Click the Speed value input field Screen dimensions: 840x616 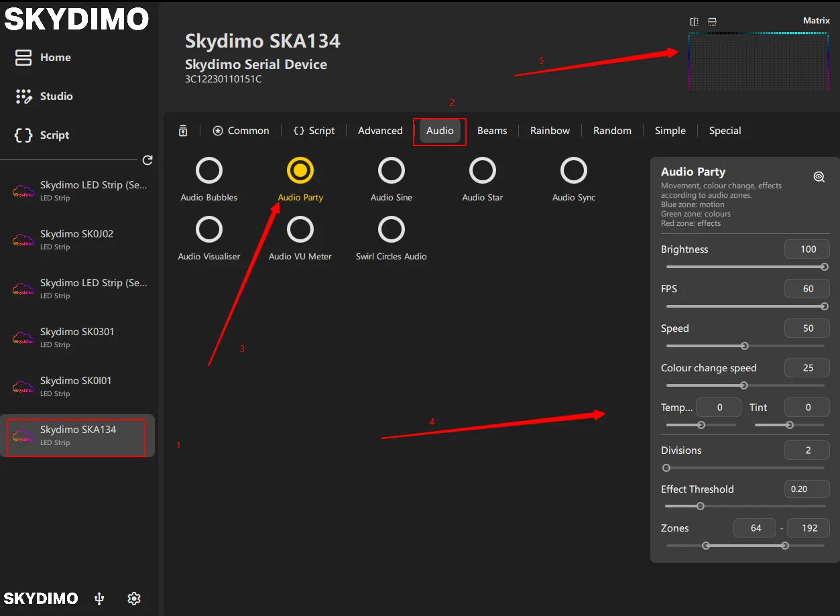(807, 328)
